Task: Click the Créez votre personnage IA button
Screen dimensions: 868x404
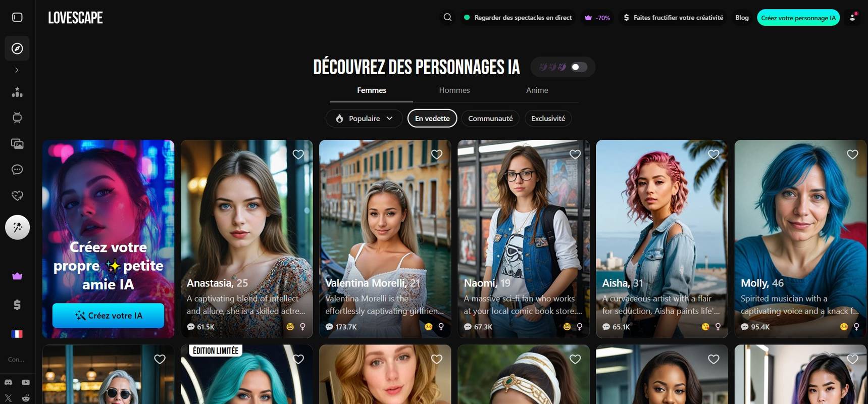Action: 798,18
